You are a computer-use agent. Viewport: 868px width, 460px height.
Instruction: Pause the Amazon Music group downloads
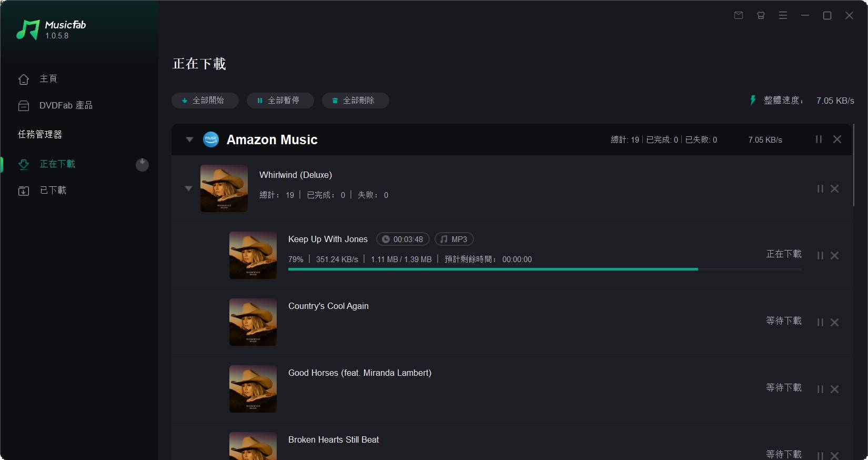click(819, 139)
